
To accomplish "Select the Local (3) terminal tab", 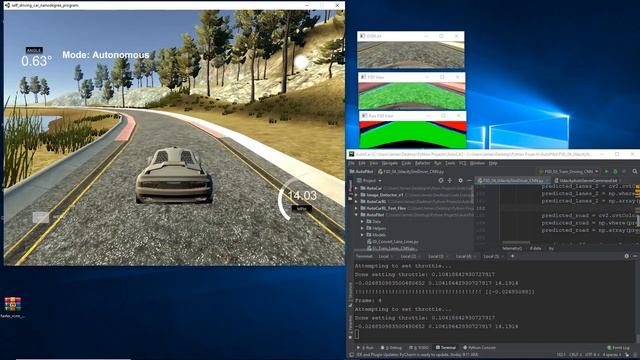I will (x=438, y=256).
